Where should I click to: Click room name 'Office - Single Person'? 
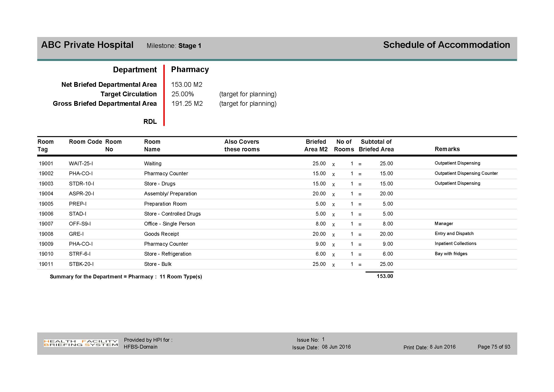click(170, 224)
